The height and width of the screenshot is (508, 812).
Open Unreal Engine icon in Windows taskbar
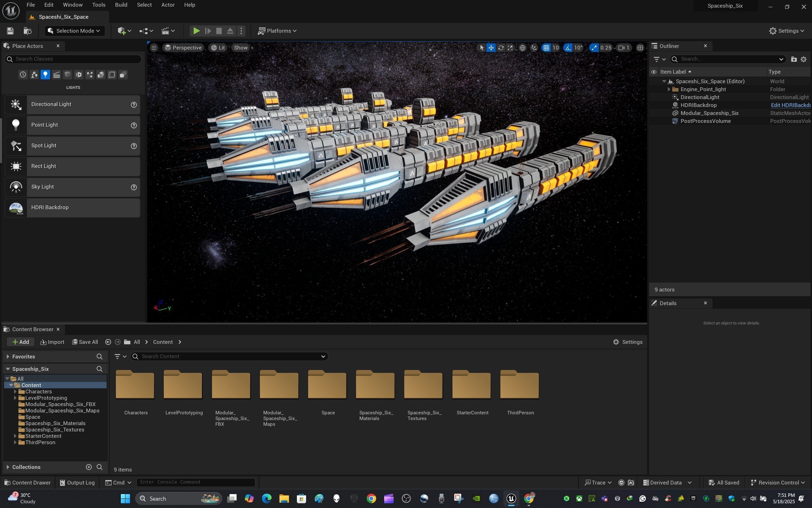click(511, 498)
